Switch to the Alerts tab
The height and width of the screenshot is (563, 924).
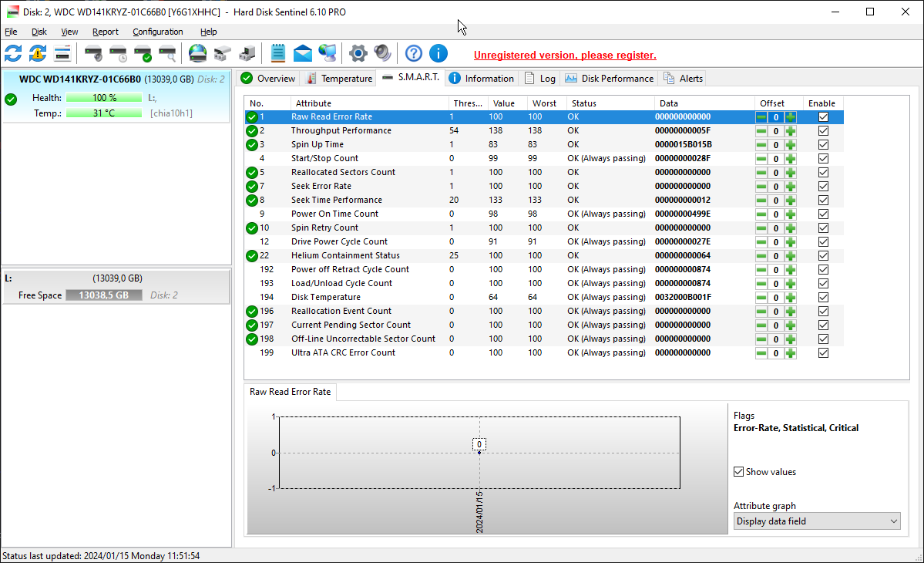click(x=683, y=79)
